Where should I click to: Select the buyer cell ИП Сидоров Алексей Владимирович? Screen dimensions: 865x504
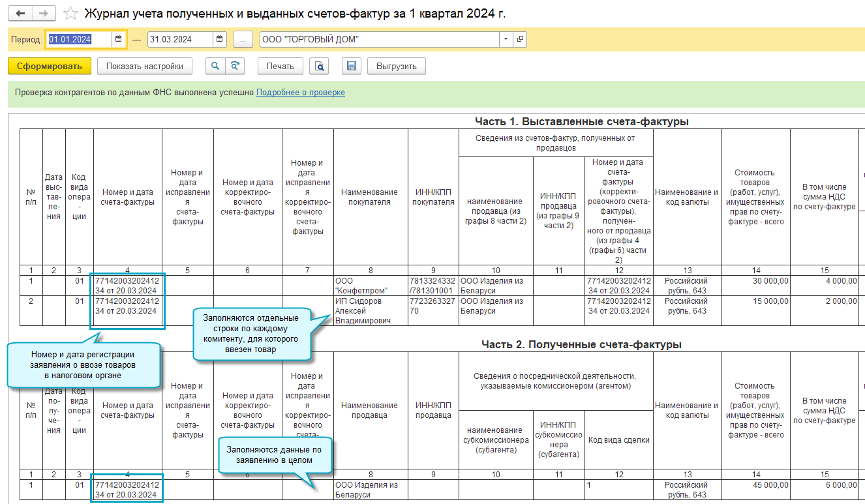coord(371,310)
